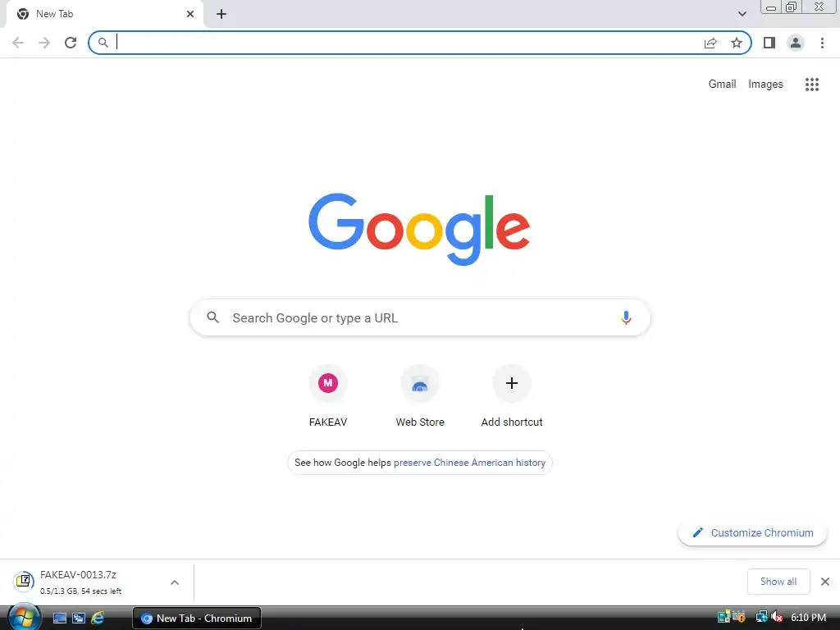
Task: Open the FAKEAV-0013.7z download item
Action: pyautogui.click(x=97, y=582)
